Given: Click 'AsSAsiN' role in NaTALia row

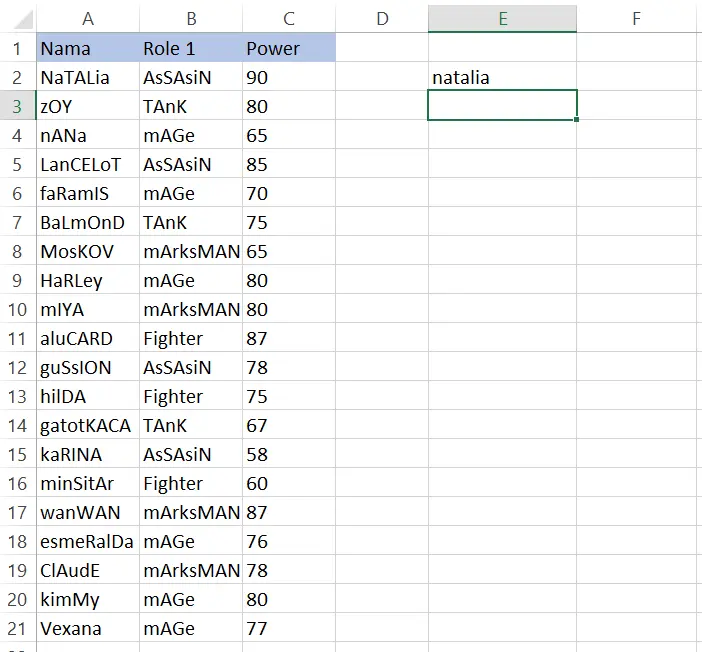Looking at the screenshot, I should (x=191, y=77).
